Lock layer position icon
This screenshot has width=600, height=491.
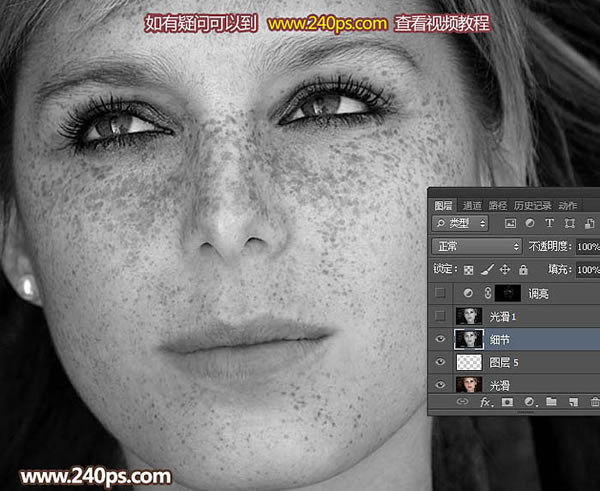click(505, 270)
